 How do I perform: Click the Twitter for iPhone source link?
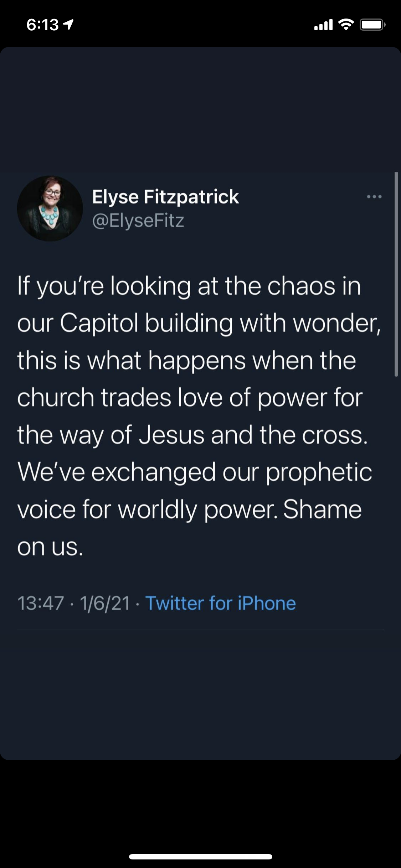click(221, 603)
